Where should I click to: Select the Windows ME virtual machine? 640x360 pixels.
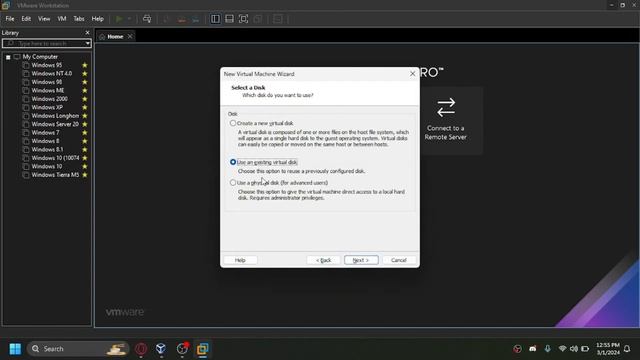48,91
